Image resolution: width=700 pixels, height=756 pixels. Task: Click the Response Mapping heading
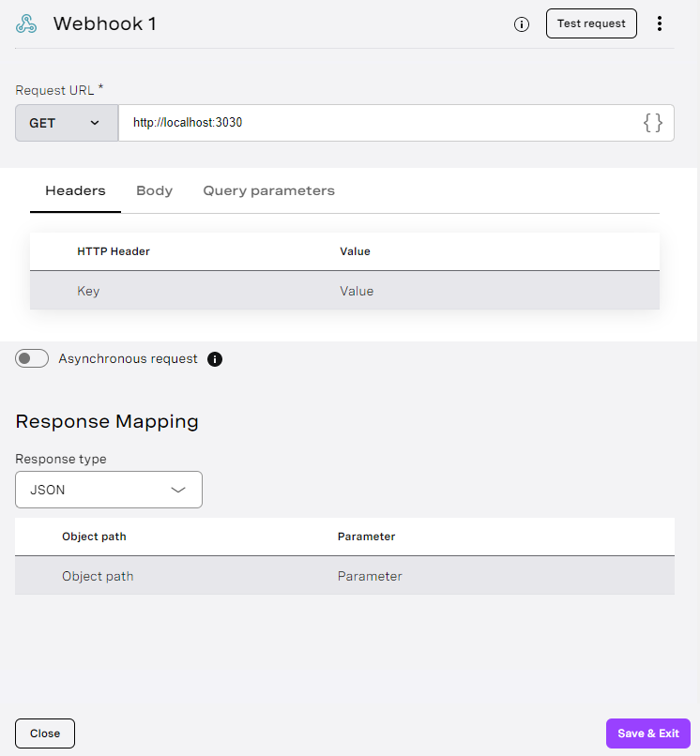[x=107, y=421]
